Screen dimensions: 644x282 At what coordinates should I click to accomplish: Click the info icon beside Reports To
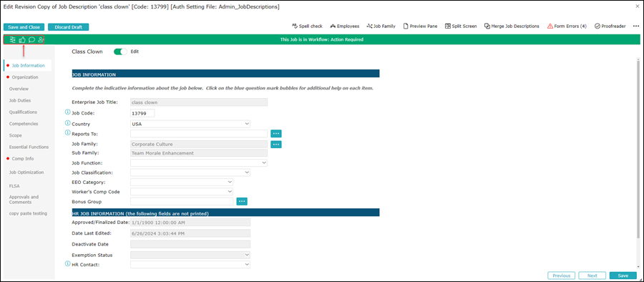[68, 132]
